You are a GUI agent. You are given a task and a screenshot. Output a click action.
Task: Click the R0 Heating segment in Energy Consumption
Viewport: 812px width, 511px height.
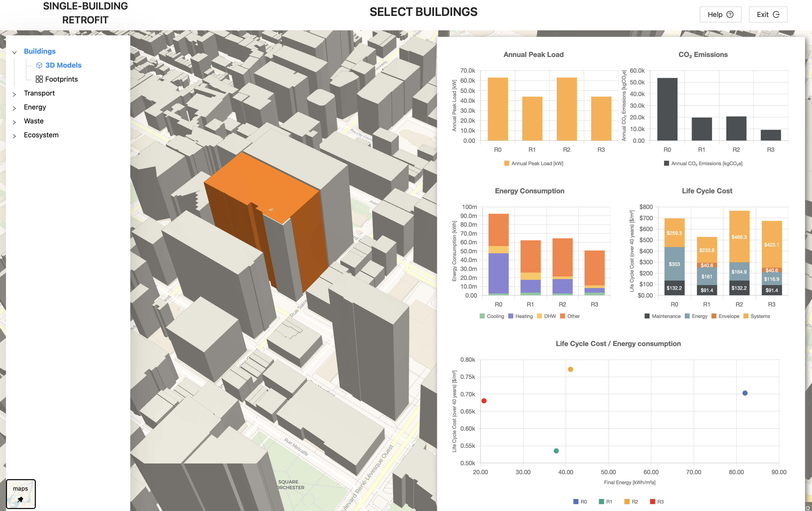(x=498, y=273)
